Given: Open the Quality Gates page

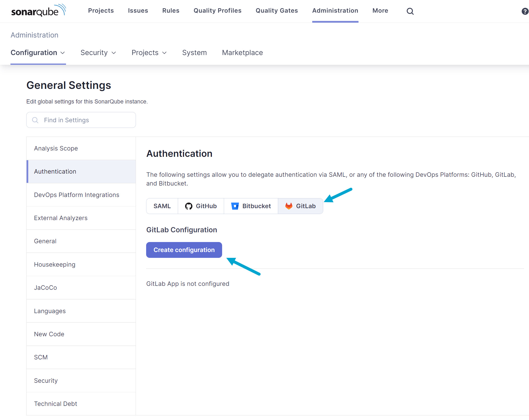Looking at the screenshot, I should click(x=276, y=10).
